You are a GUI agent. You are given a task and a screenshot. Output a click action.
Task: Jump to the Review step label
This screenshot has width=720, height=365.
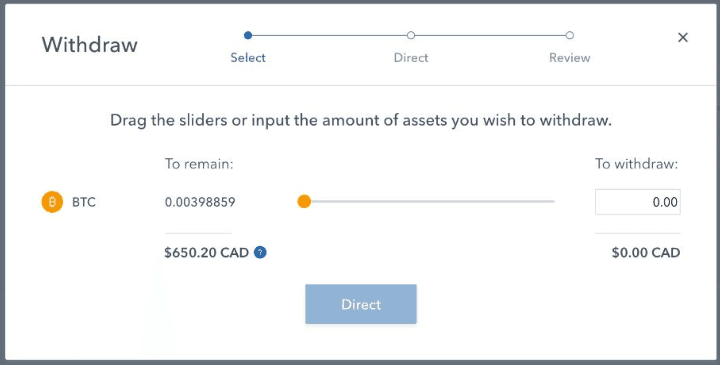pyautogui.click(x=569, y=57)
